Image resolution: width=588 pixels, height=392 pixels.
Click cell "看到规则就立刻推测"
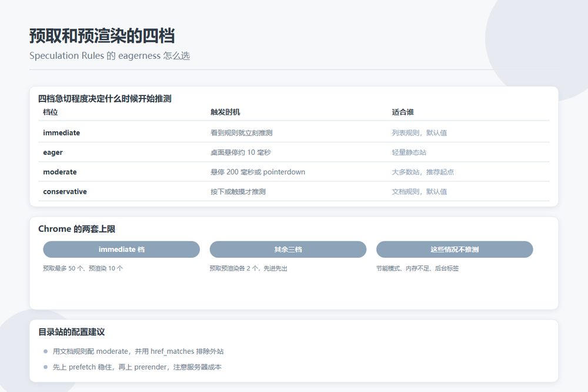point(242,132)
